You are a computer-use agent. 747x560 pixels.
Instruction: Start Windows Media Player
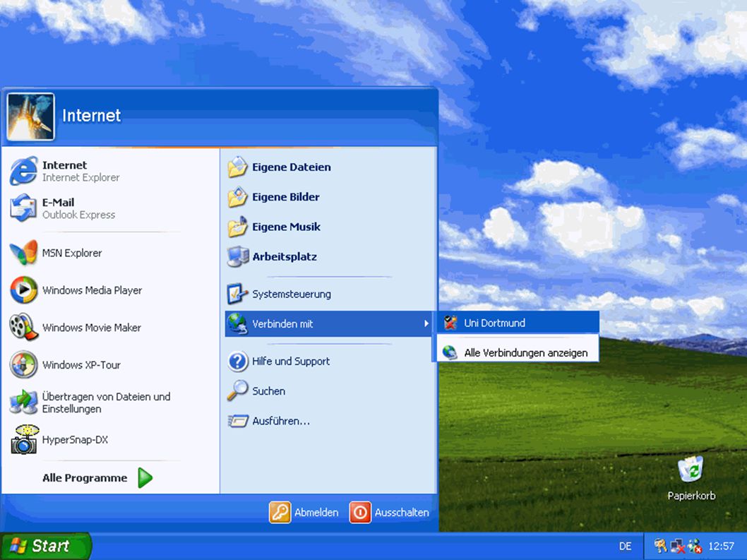point(109,290)
